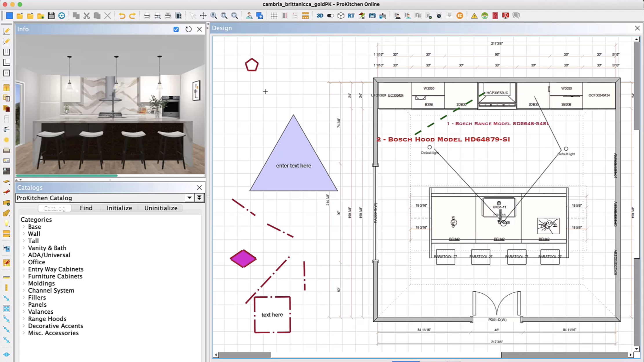Toggle the Info panel blue checkbox

tap(176, 29)
